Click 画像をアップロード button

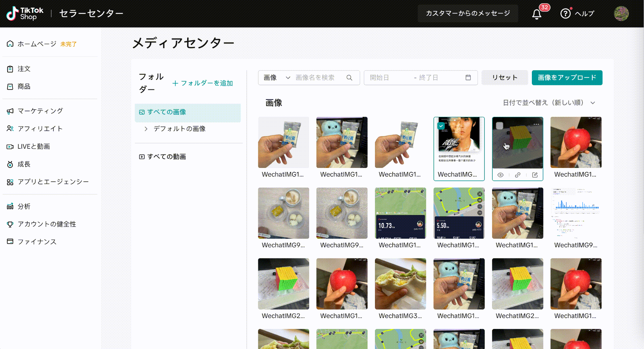point(567,78)
